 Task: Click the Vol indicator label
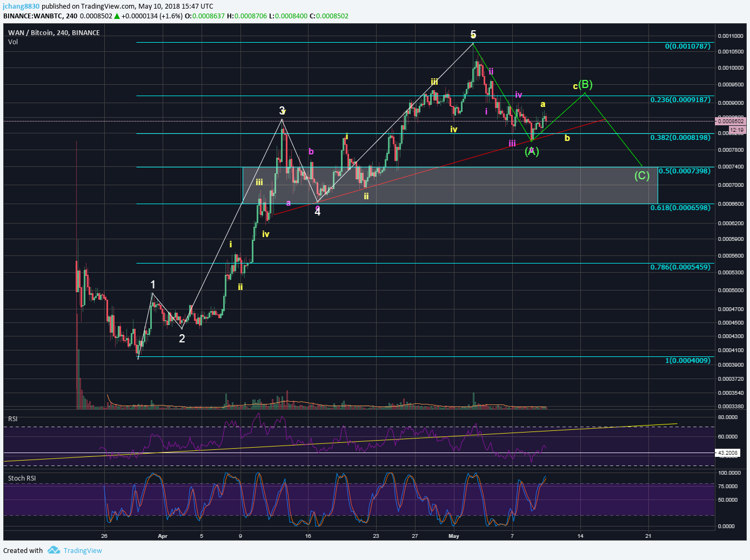click(13, 42)
